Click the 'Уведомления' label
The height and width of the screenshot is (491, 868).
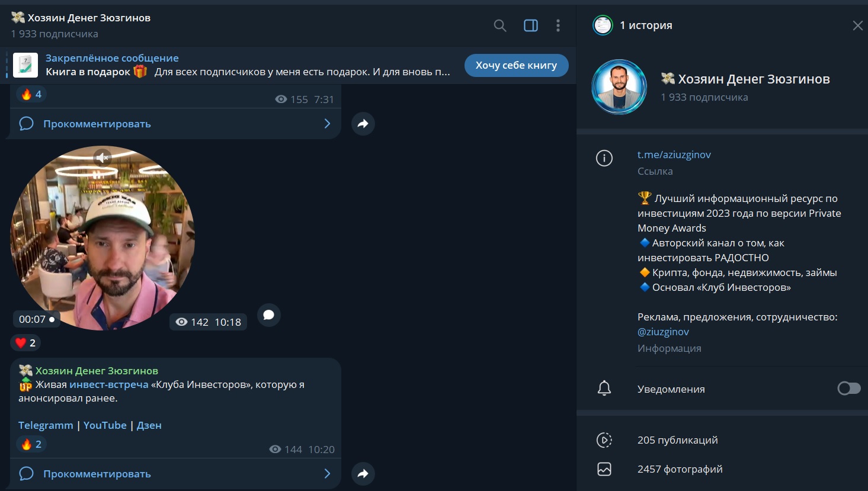[x=671, y=389]
